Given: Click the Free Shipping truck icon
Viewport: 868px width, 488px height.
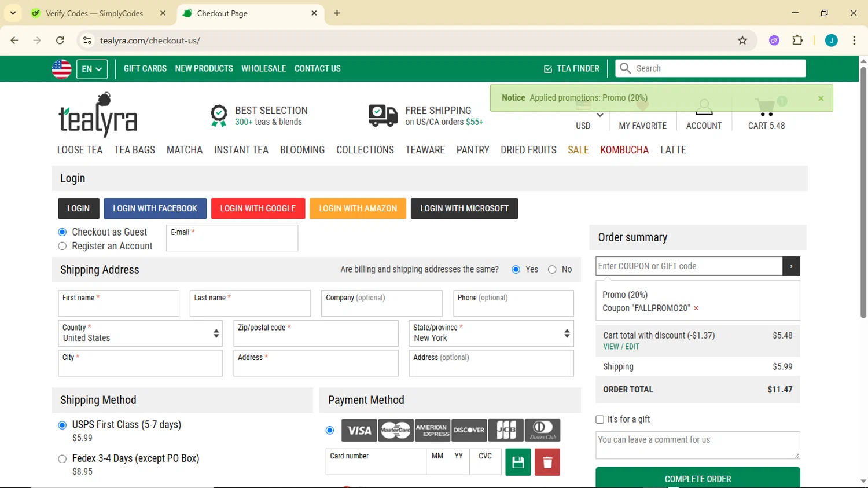Looking at the screenshot, I should tap(383, 116).
